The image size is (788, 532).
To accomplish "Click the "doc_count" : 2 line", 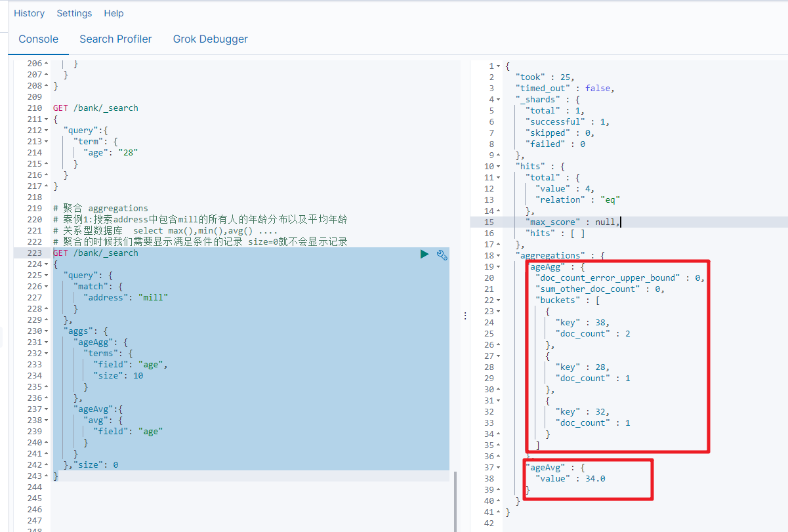I will (x=592, y=334).
